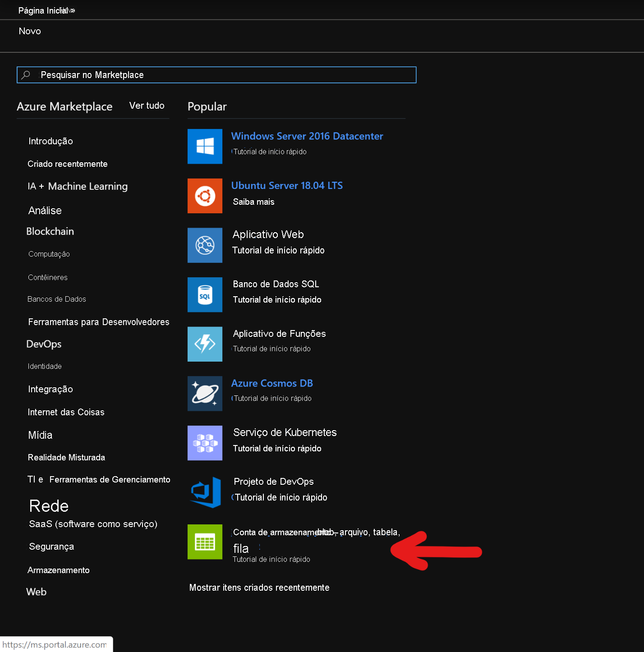
Task: Click Mostrar itens criados recentemente
Action: pos(259,588)
